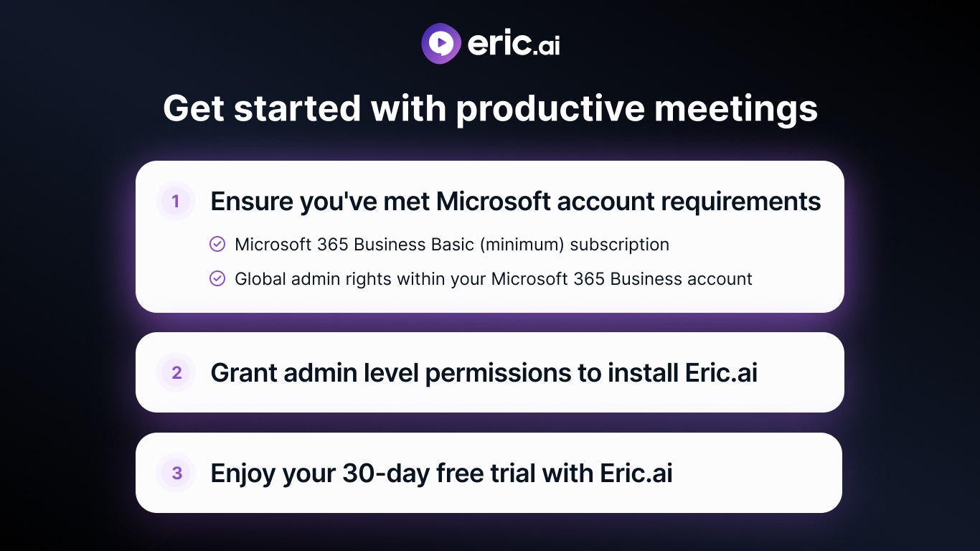
Task: Click the word 'Eric.ai' in step 2
Action: click(721, 373)
